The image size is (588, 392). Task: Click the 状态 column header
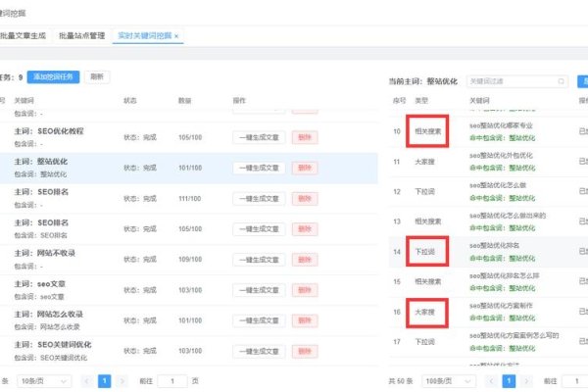point(130,101)
